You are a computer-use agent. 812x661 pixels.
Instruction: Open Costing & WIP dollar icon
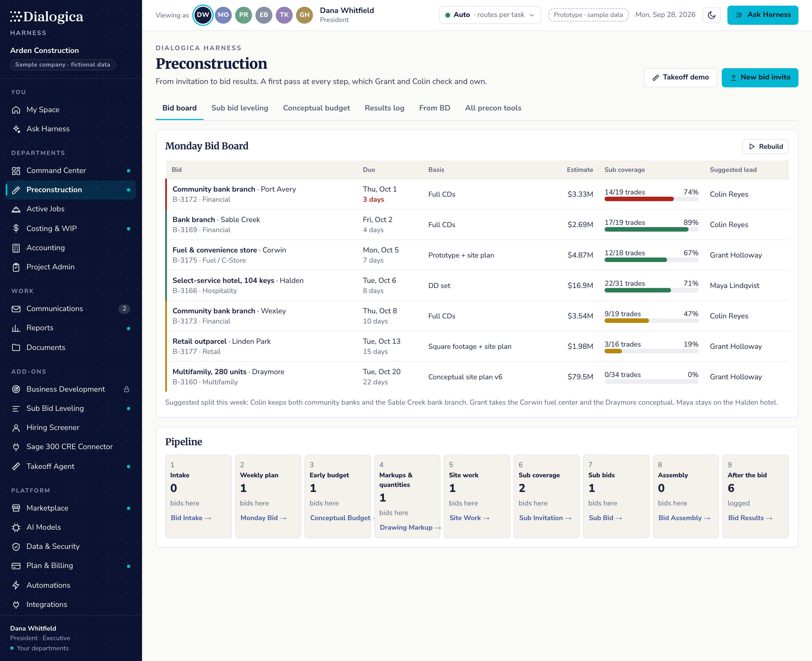16,229
